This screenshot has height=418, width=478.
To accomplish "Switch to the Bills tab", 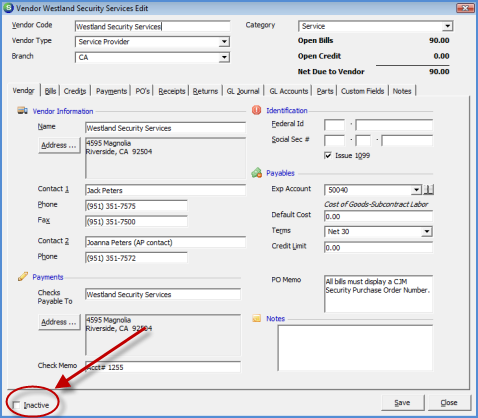I will click(50, 91).
